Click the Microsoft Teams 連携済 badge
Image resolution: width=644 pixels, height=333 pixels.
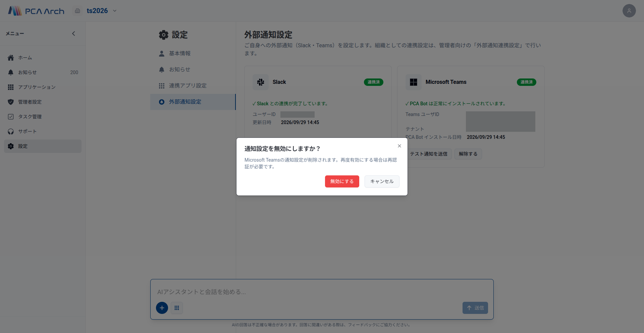coord(527,82)
